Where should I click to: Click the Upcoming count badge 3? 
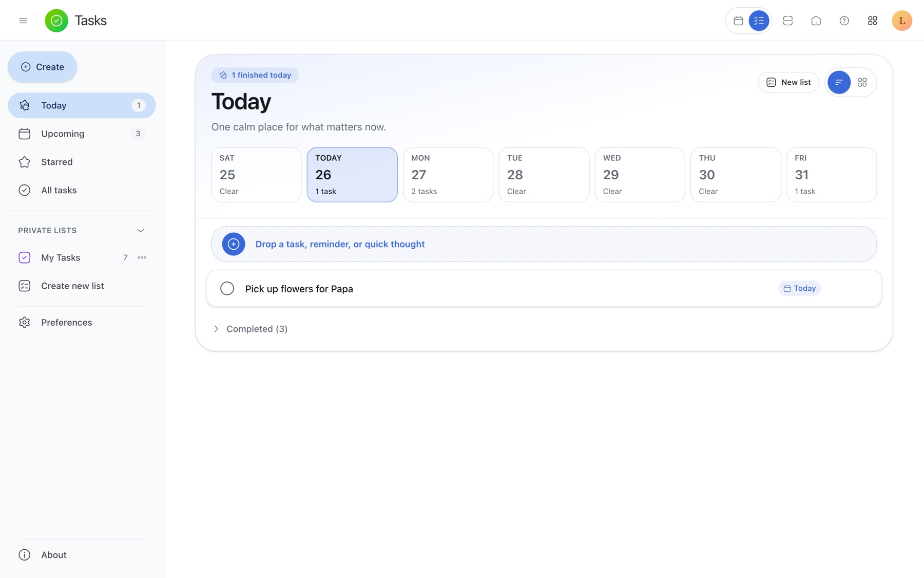tap(138, 134)
